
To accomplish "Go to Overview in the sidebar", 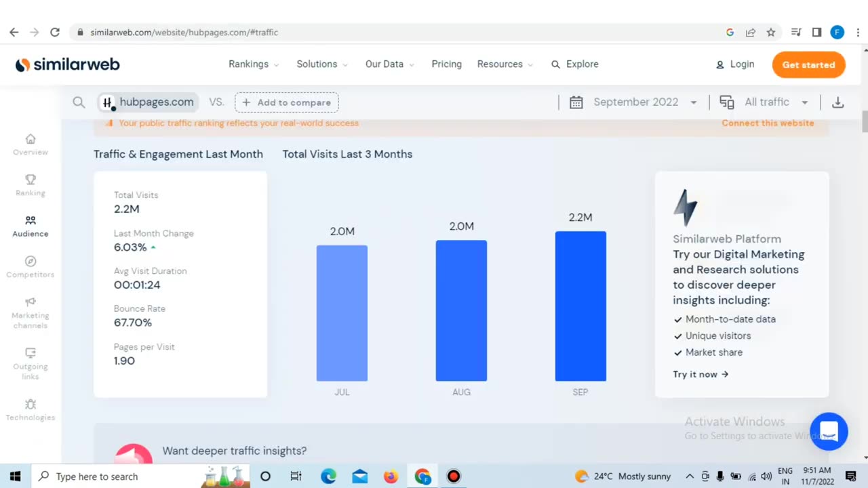I will [31, 144].
